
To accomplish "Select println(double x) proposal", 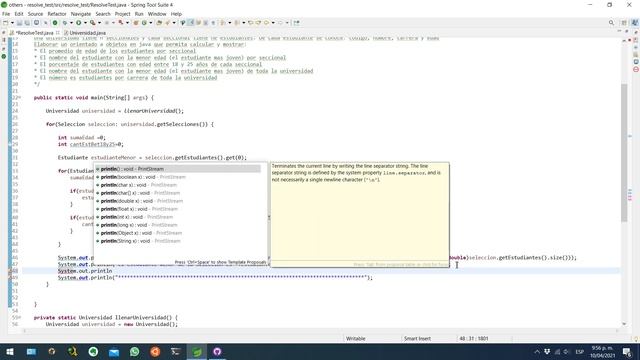I will pyautogui.click(x=178, y=201).
